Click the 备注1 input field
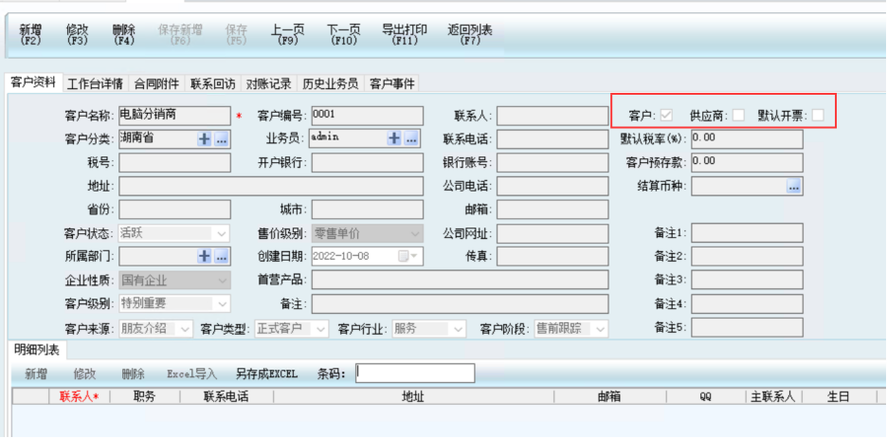This screenshot has height=438, width=887. 747,233
